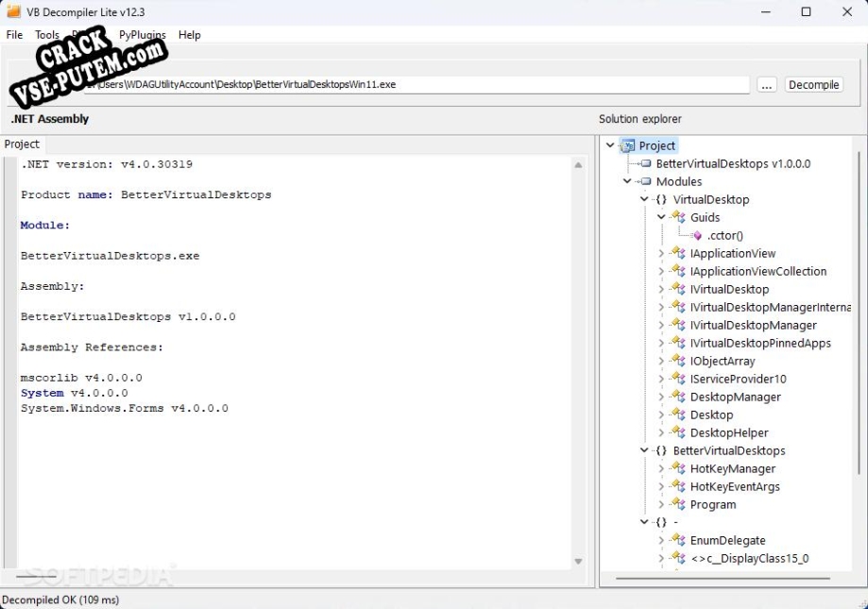Click the HotKeyManager class icon
868x609 pixels.
click(x=679, y=468)
